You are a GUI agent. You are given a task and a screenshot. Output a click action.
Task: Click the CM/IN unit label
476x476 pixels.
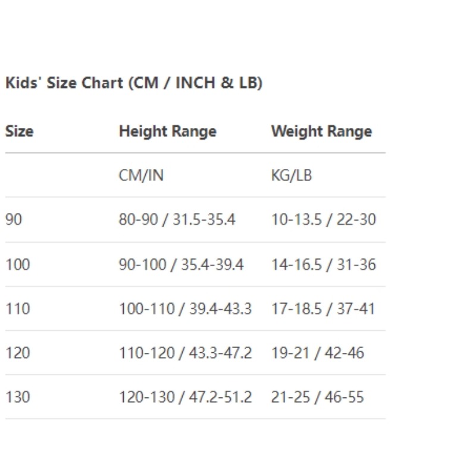tap(141, 175)
